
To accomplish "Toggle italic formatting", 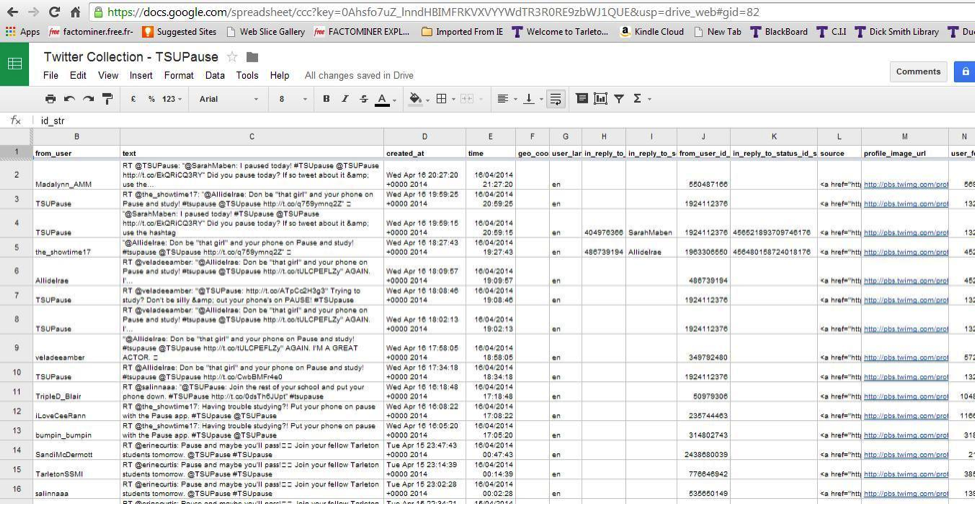I will tap(345, 99).
